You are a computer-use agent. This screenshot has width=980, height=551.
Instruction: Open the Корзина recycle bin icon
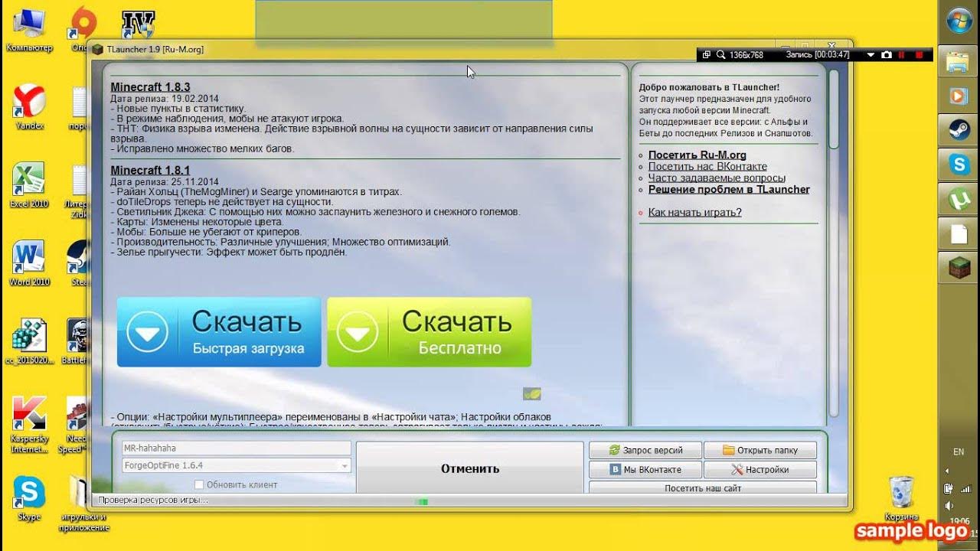(901, 497)
